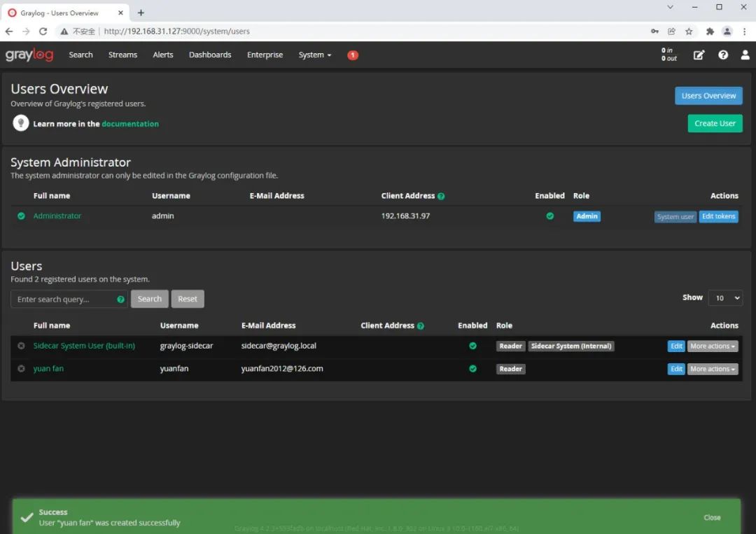Go to Streams

pyautogui.click(x=122, y=55)
